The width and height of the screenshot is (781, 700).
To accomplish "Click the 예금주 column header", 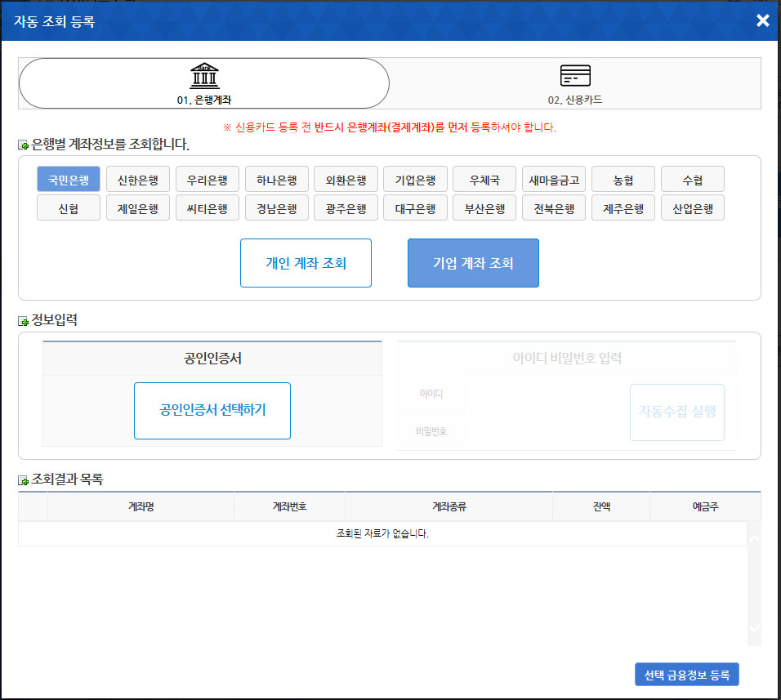I will [705, 506].
